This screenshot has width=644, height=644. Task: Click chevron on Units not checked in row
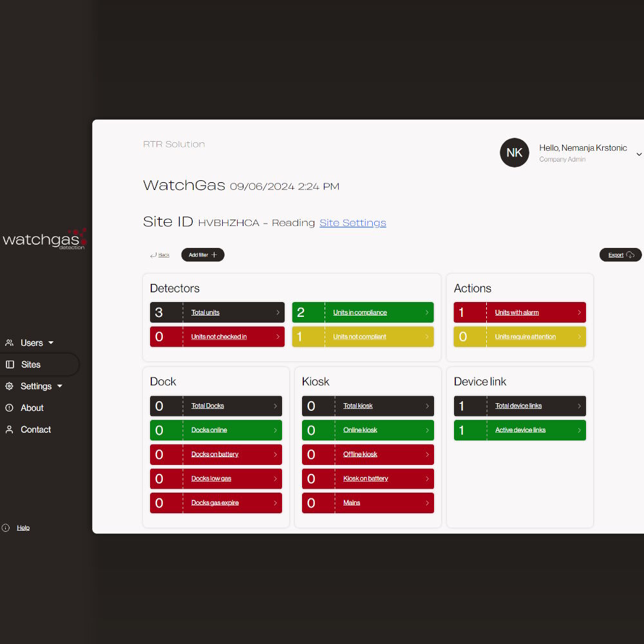278,337
